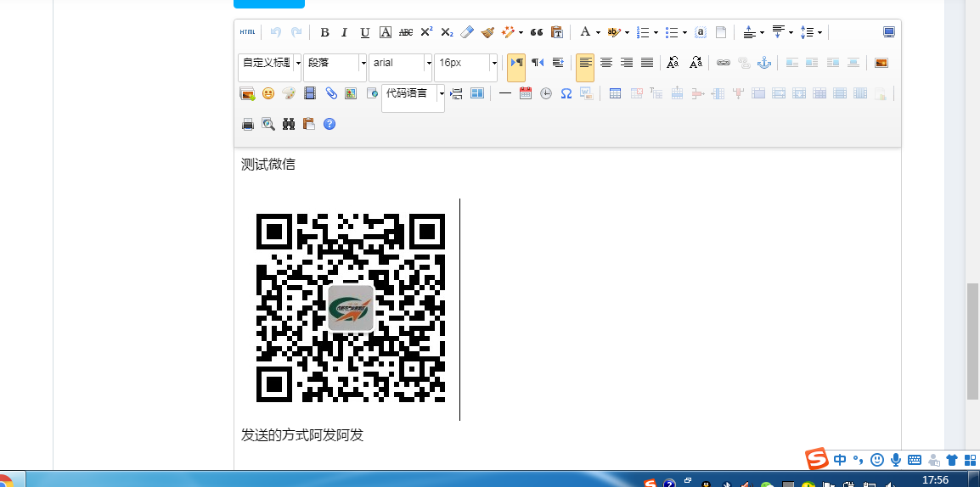
Task: Justify text alignment
Action: 647,63
